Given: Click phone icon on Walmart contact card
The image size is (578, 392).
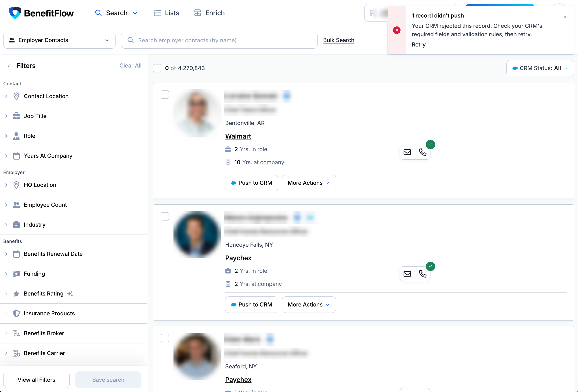Looking at the screenshot, I should pos(423,152).
